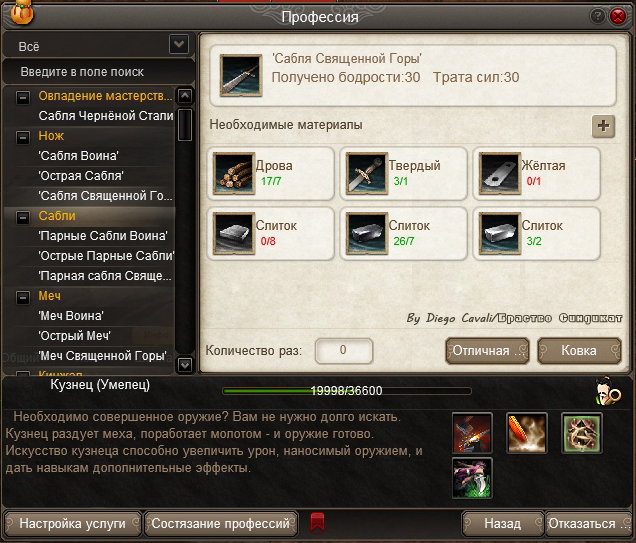This screenshot has height=543, width=636.
Task: Open the help question mark icon
Action: coord(597,16)
